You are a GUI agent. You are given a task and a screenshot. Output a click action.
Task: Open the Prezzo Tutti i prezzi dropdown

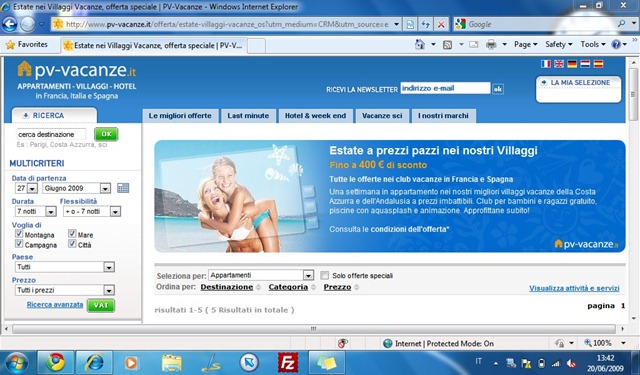tap(109, 290)
